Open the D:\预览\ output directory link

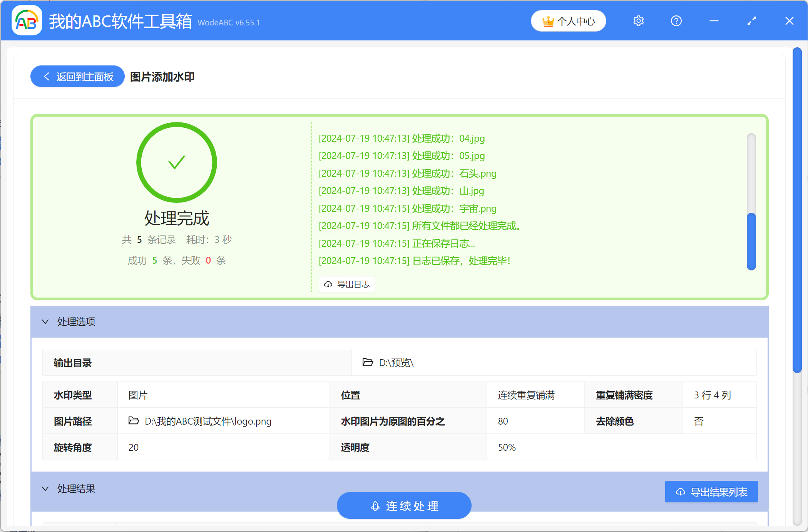(x=396, y=363)
